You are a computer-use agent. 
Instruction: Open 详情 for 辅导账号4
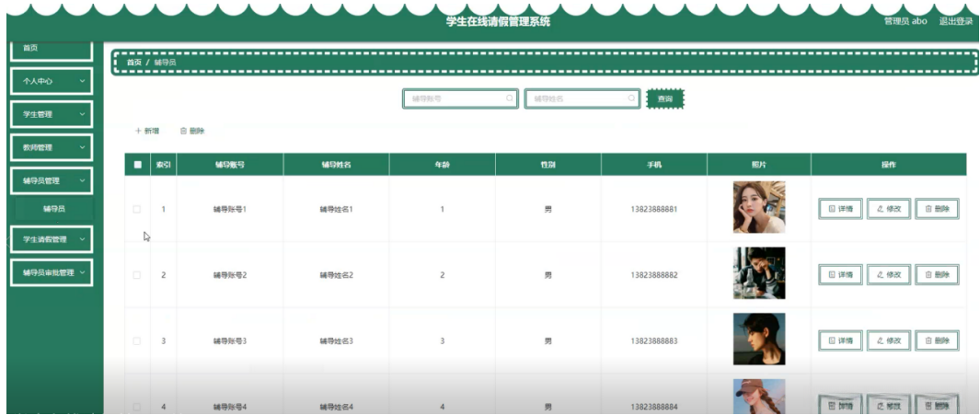841,405
